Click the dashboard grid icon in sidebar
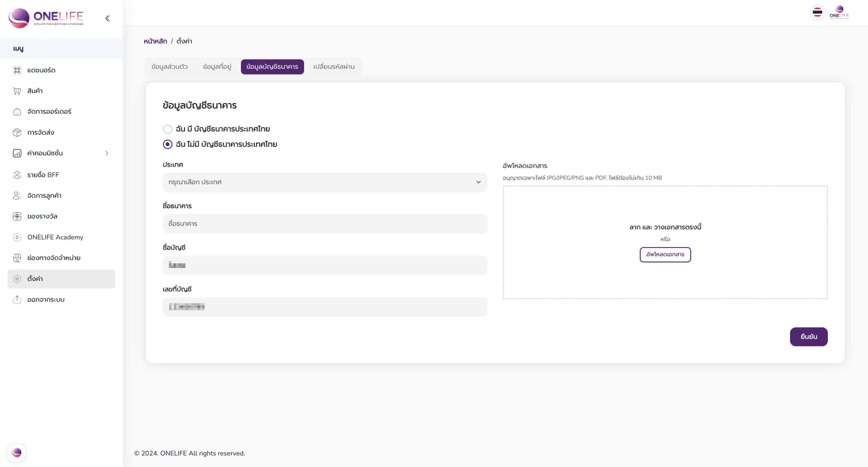 tap(17, 70)
